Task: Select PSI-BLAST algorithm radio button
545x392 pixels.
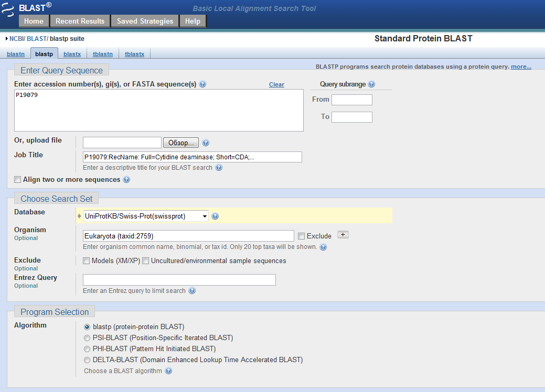Action: [x=87, y=338]
